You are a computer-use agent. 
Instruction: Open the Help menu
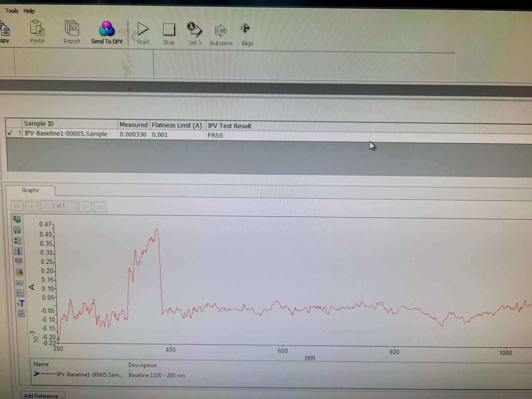point(29,11)
